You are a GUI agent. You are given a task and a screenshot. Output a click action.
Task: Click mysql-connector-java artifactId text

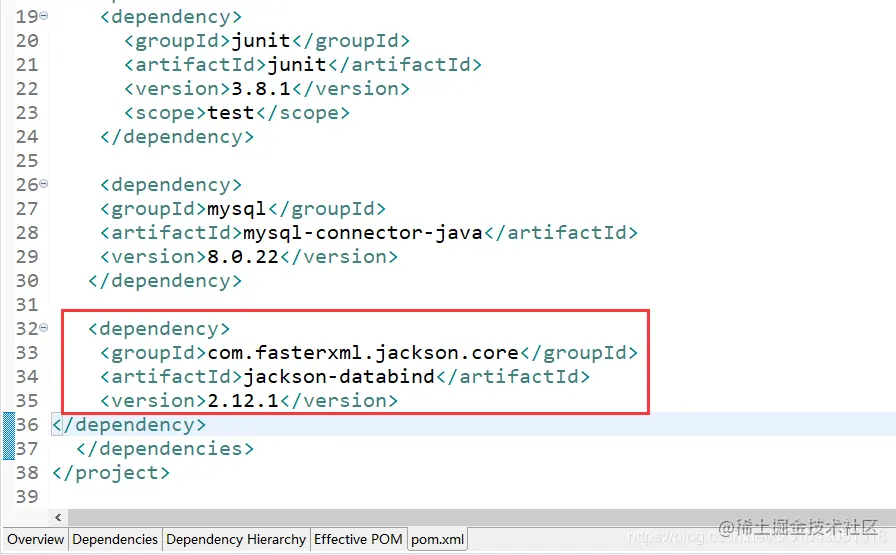(363, 233)
